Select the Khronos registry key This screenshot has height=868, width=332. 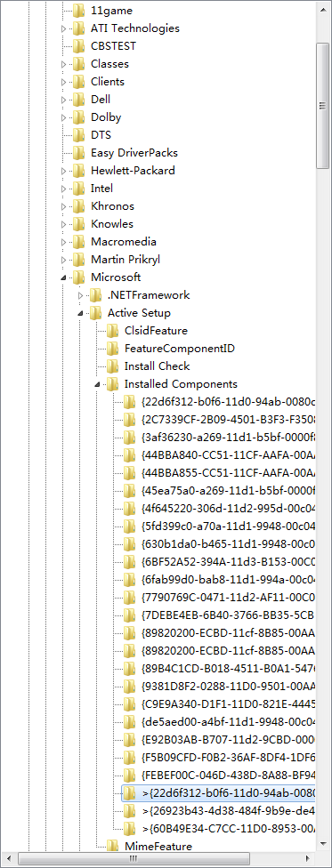pos(112,206)
